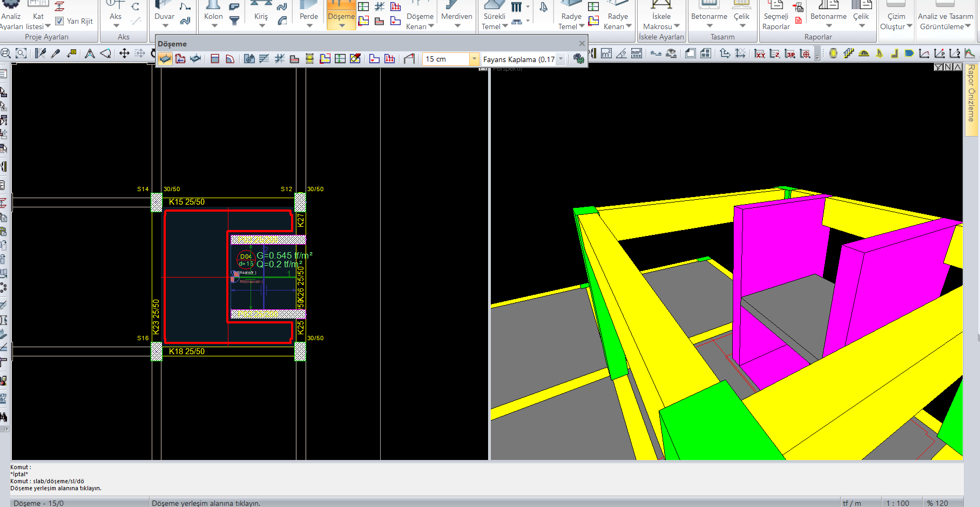The height and width of the screenshot is (507, 980).
Task: Open İskele Makrosu ribbon item
Action: point(661,15)
